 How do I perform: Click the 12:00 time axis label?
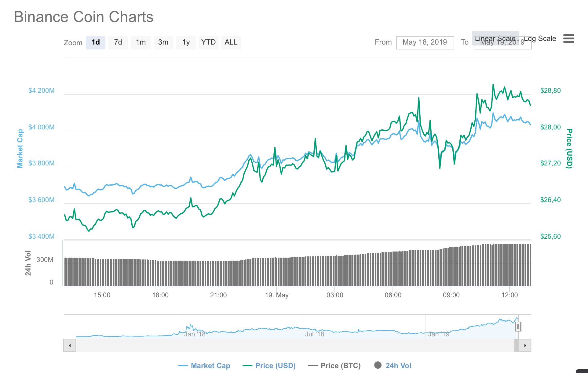tap(509, 295)
